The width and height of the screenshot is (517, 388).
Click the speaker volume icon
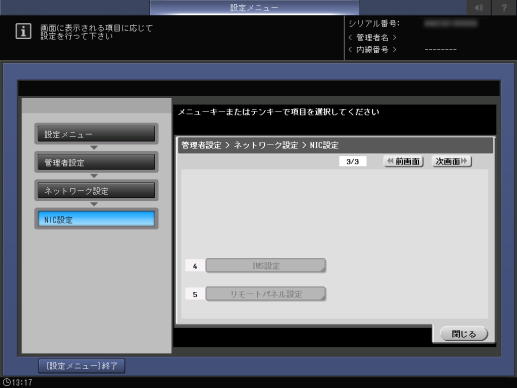point(479,8)
